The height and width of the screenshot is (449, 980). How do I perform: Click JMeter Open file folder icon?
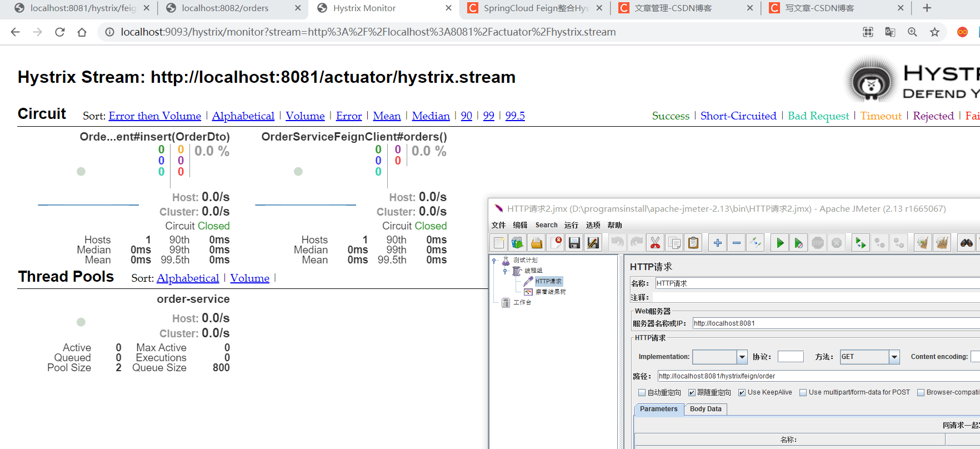point(537,243)
